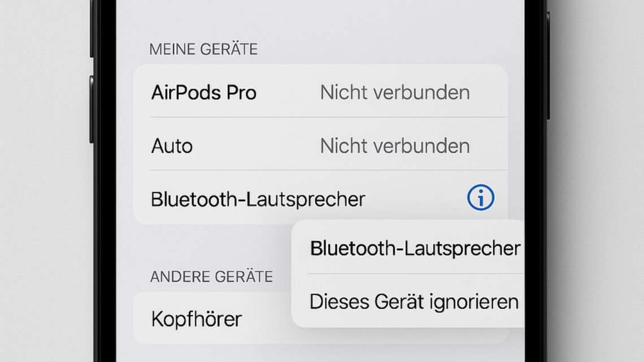644x362 pixels.
Task: Click blank space right of the info icon
Action: [501, 198]
